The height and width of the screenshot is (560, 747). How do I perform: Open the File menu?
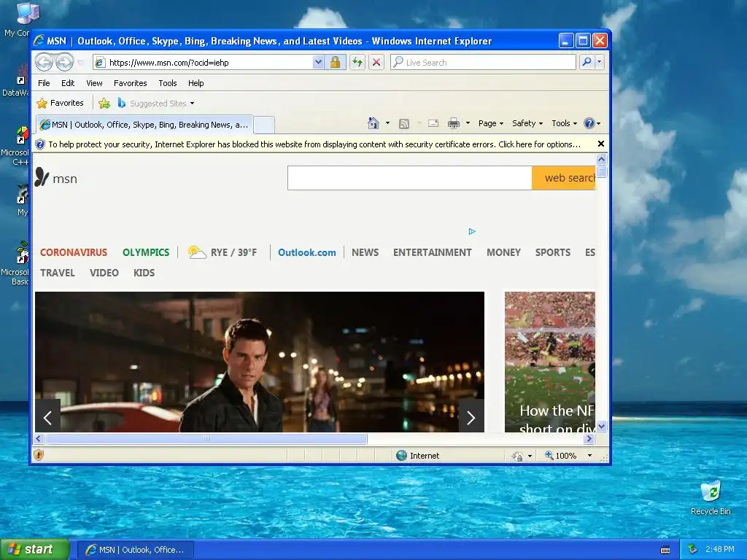click(x=44, y=83)
